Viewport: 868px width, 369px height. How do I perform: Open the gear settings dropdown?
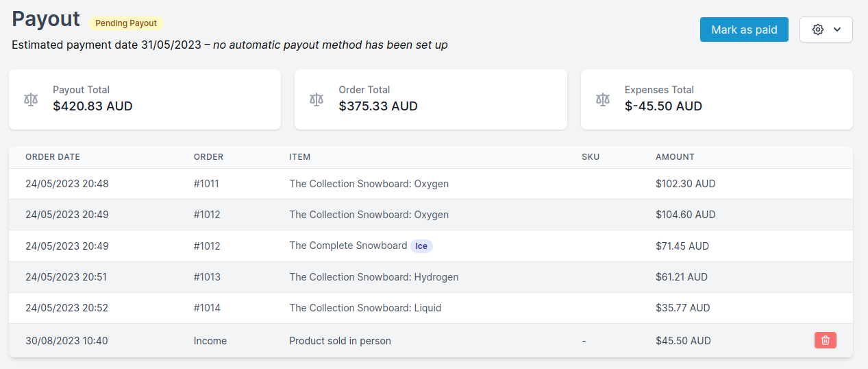826,29
